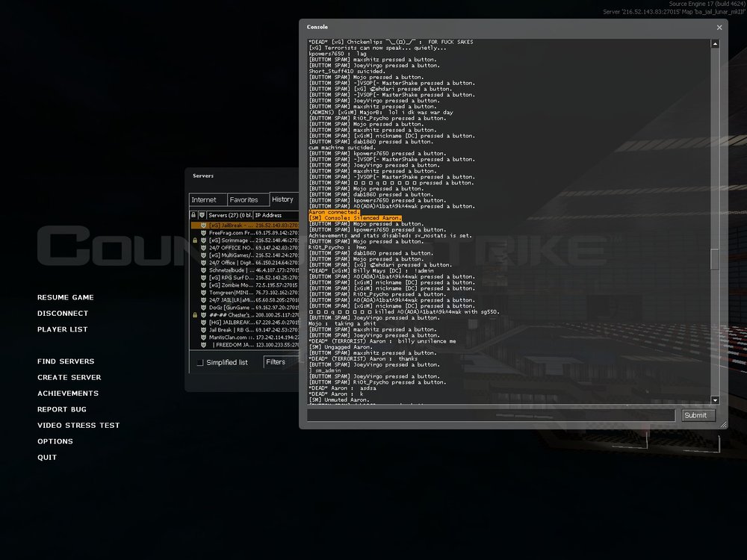This screenshot has width=747, height=560.
Task: Open OPTIONS from main menu
Action: pyautogui.click(x=55, y=441)
